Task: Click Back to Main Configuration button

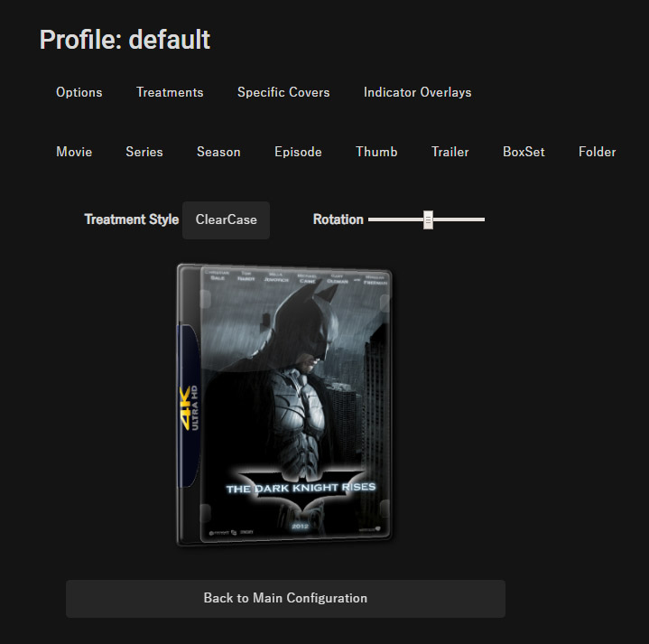Action: tap(285, 599)
